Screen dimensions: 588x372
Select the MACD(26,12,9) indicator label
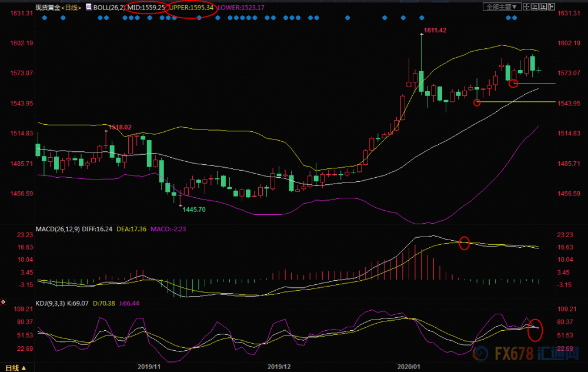pos(58,229)
